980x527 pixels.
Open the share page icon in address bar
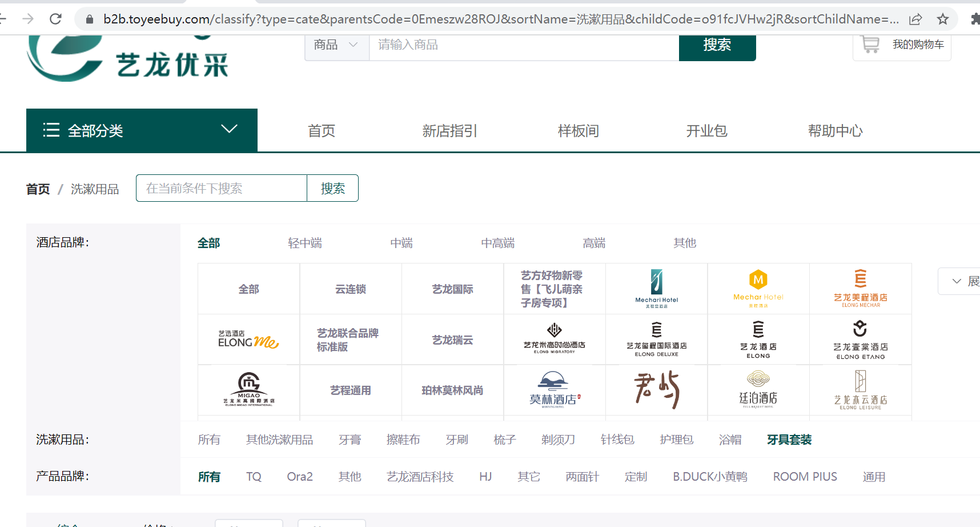click(915, 19)
